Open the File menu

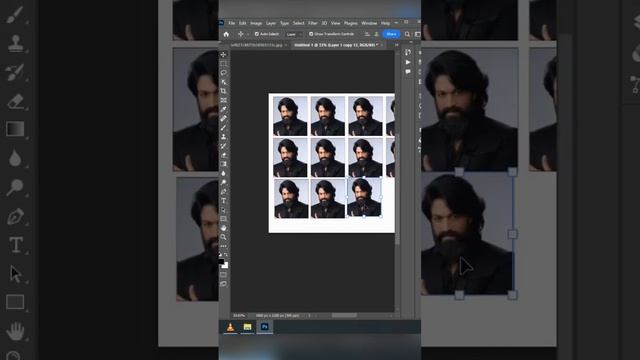coord(232,23)
